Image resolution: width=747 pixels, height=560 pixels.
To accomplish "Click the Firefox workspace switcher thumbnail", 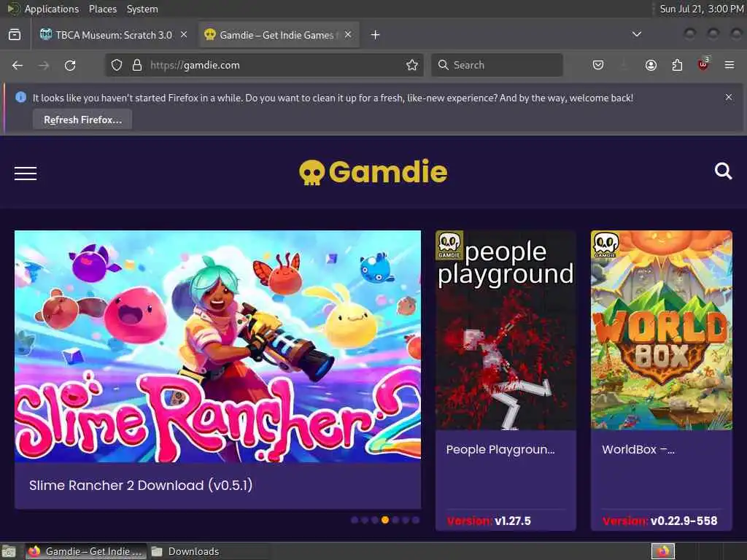I will (663, 551).
